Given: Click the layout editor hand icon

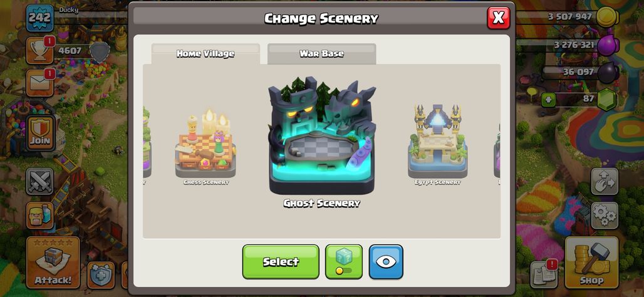Looking at the screenshot, I should 604,181.
